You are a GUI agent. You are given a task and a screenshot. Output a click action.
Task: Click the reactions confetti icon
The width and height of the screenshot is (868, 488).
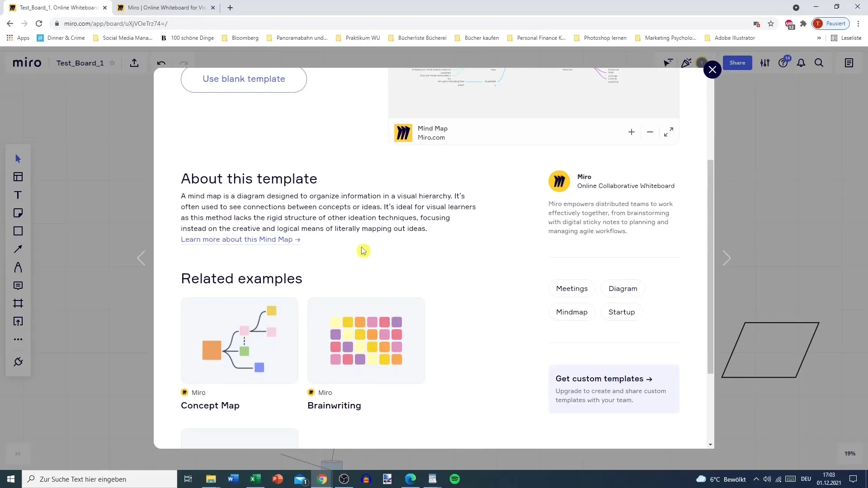point(686,63)
